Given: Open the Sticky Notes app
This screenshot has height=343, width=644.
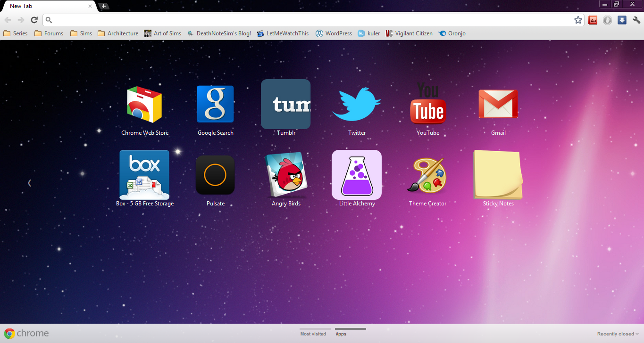Looking at the screenshot, I should 498,175.
